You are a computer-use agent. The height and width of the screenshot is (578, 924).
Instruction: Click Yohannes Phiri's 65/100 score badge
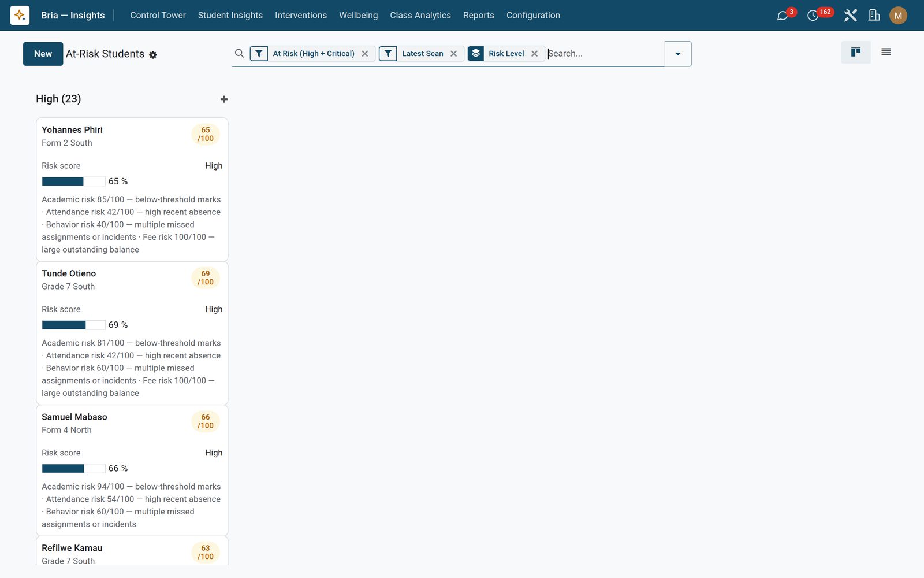[206, 134]
